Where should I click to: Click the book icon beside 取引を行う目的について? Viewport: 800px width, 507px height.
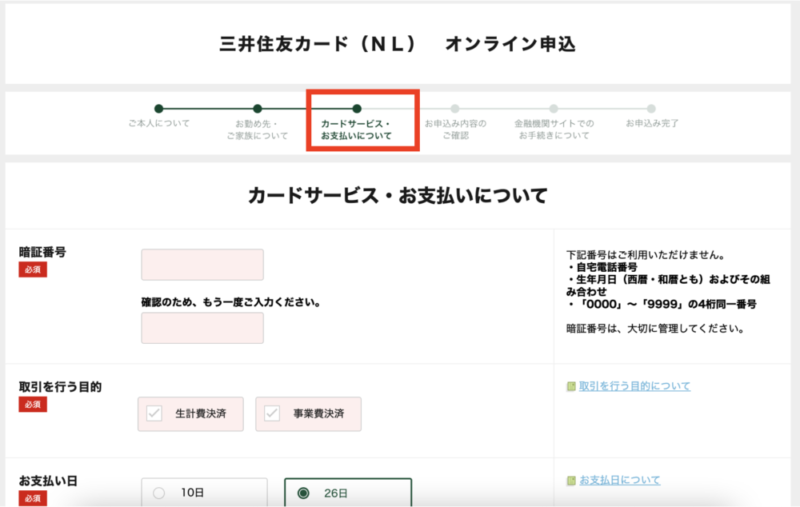coord(571,387)
